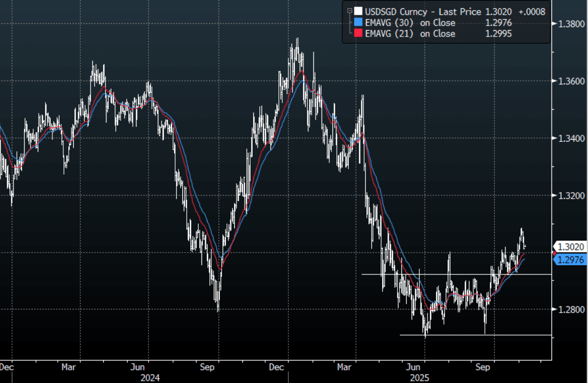
Task: Select the EMAVG (21) on Close legend entry
Action: pos(410,34)
